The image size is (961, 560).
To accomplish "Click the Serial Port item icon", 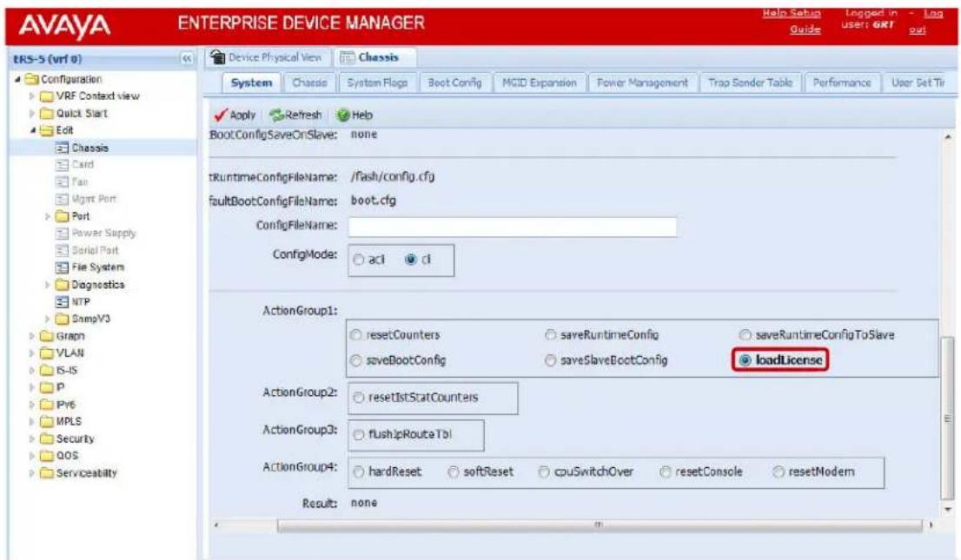I will (62, 250).
